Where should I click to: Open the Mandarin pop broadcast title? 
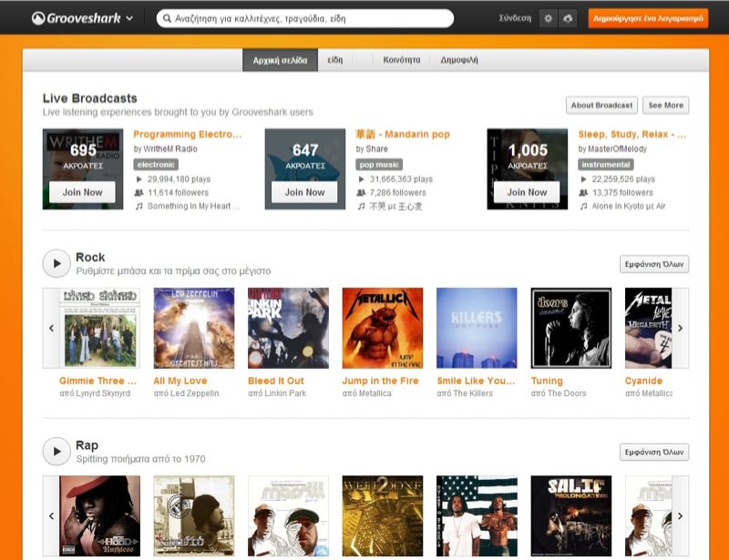pyautogui.click(x=403, y=134)
